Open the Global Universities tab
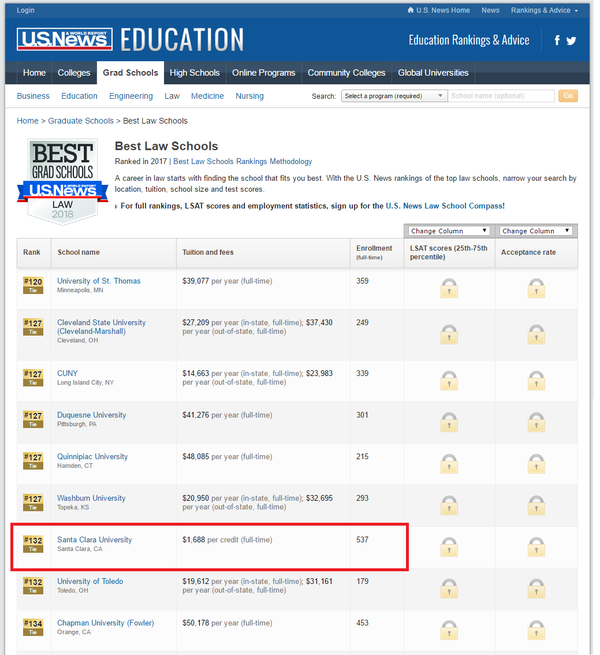Image resolution: width=600 pixels, height=655 pixels. point(433,73)
